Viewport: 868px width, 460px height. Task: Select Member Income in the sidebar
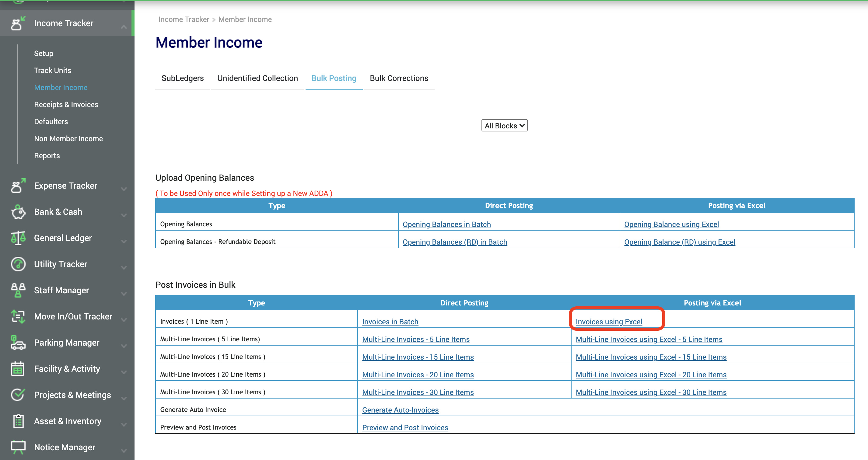point(61,88)
